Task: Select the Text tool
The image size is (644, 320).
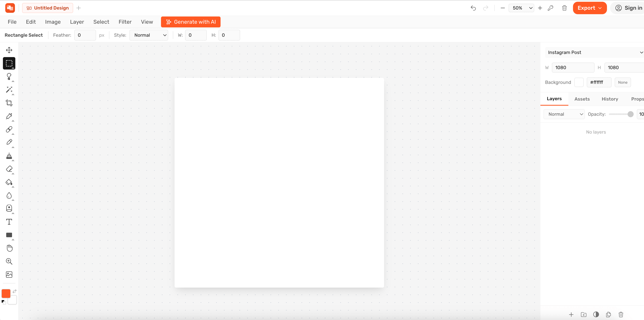Action: [x=9, y=222]
